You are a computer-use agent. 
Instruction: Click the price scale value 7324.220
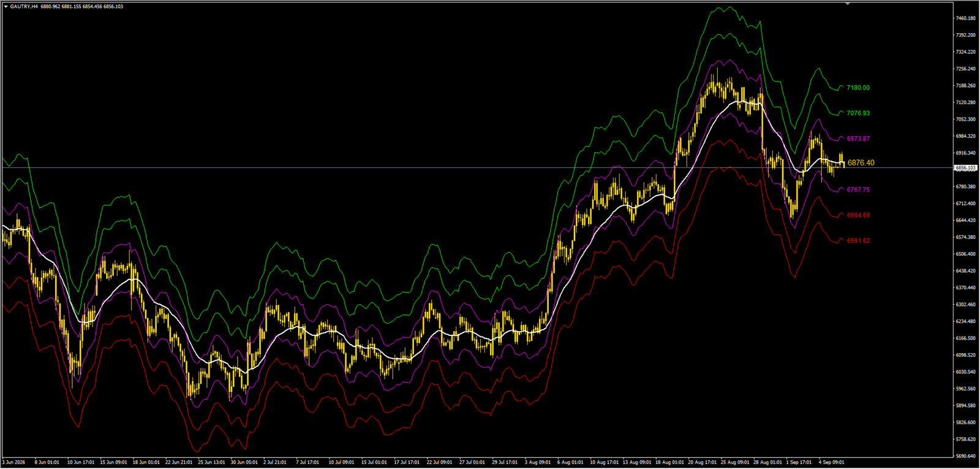pyautogui.click(x=965, y=52)
